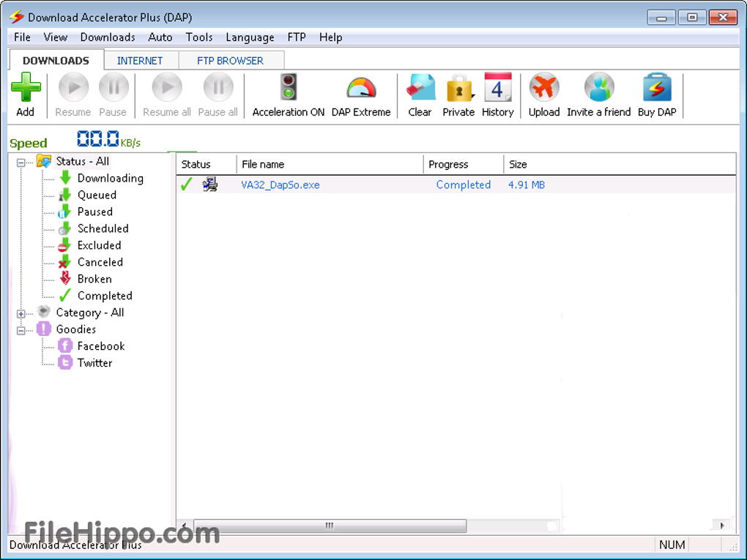This screenshot has width=747, height=560.
Task: Select Completed in status tree
Action: coord(105,296)
